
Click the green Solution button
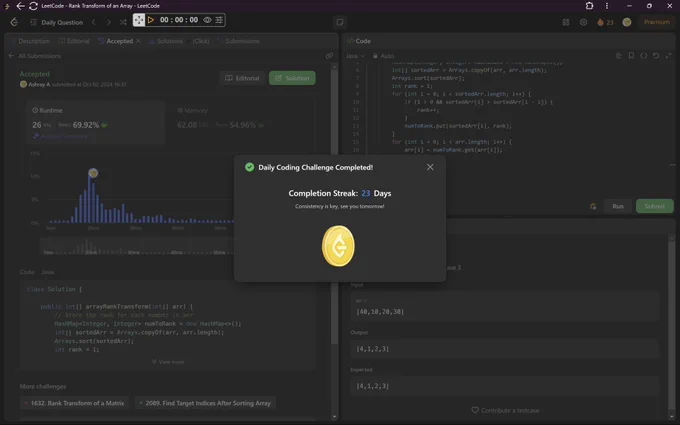[x=292, y=78]
